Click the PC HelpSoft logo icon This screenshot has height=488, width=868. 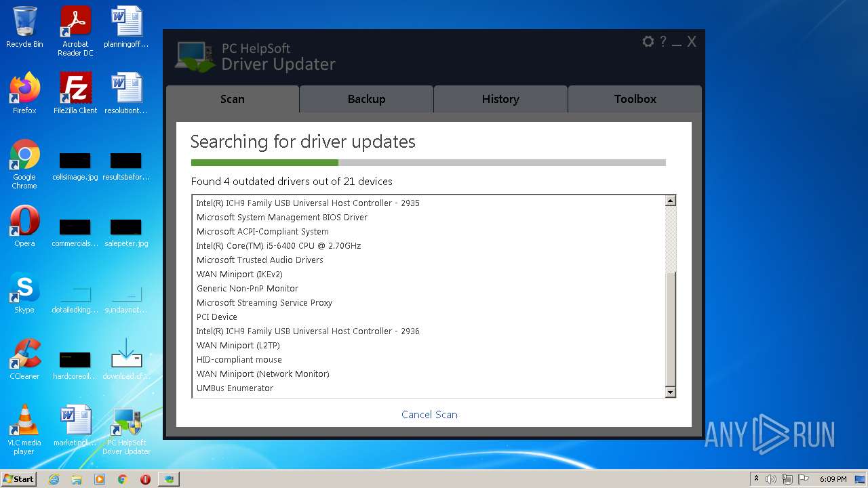(195, 57)
